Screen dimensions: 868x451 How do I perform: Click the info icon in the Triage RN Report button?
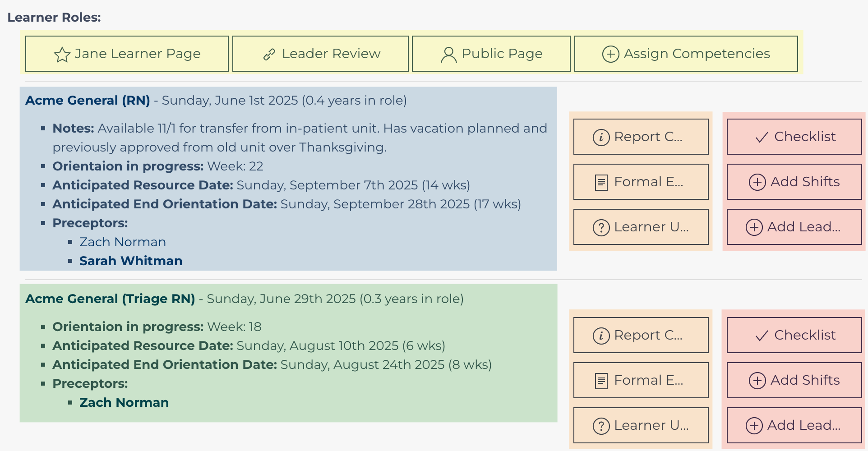point(601,336)
